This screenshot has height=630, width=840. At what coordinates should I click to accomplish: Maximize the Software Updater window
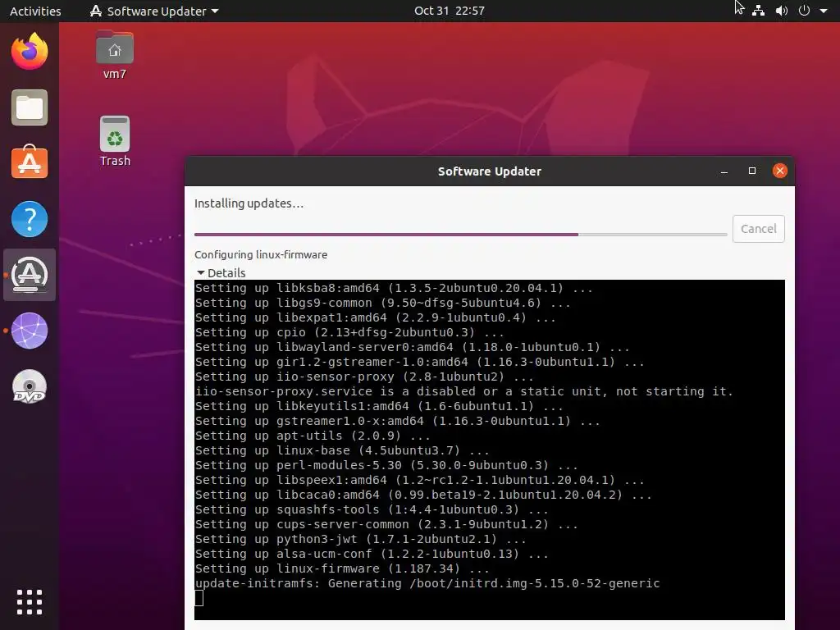[752, 171]
